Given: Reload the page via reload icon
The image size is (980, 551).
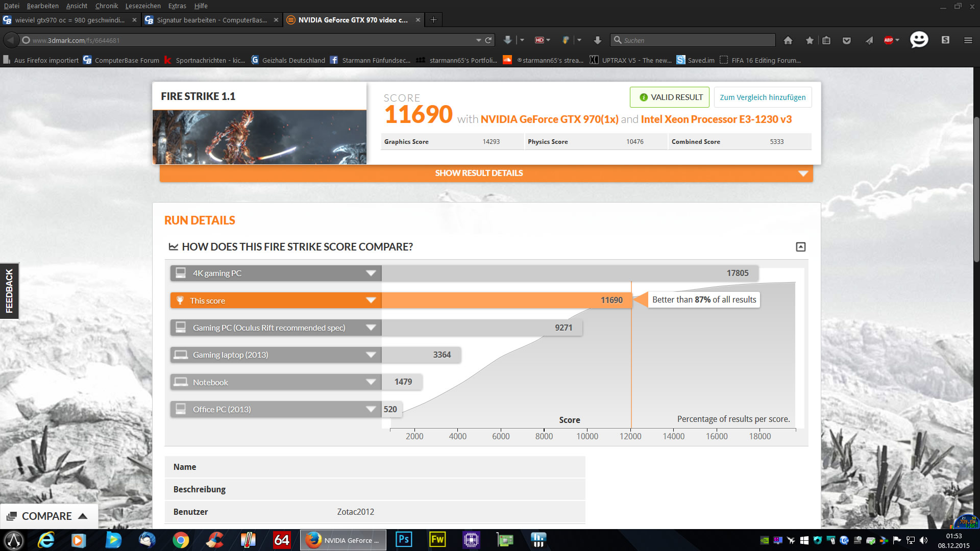Looking at the screenshot, I should click(x=488, y=40).
